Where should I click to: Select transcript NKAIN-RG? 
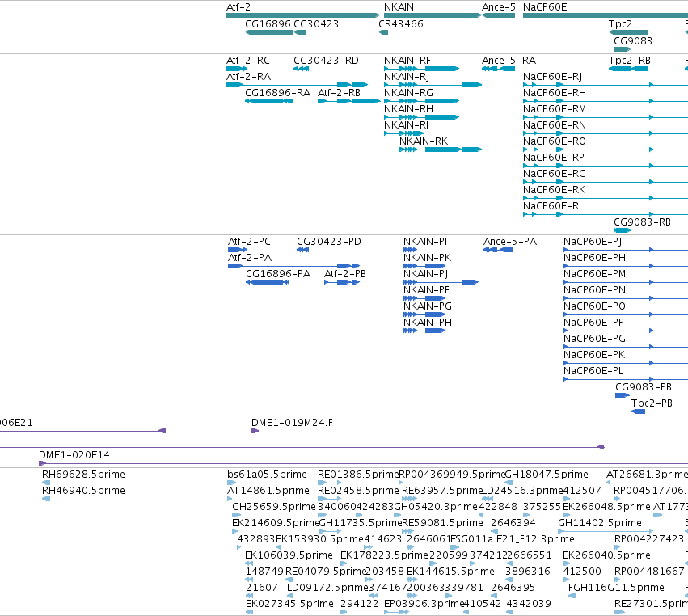(422, 101)
